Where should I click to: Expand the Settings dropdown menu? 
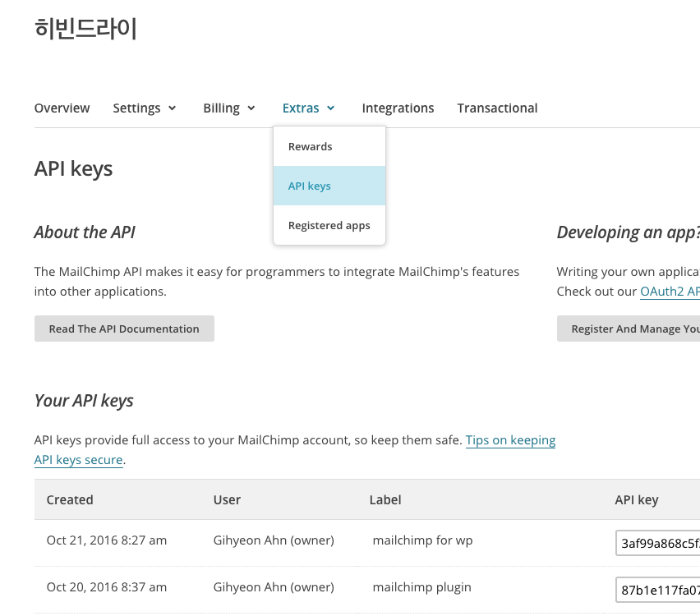(x=145, y=108)
